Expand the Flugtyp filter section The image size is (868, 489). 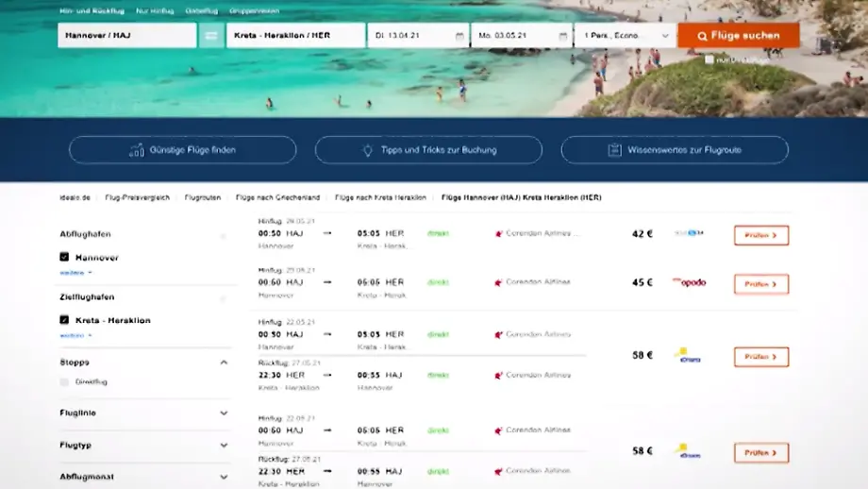click(x=224, y=445)
